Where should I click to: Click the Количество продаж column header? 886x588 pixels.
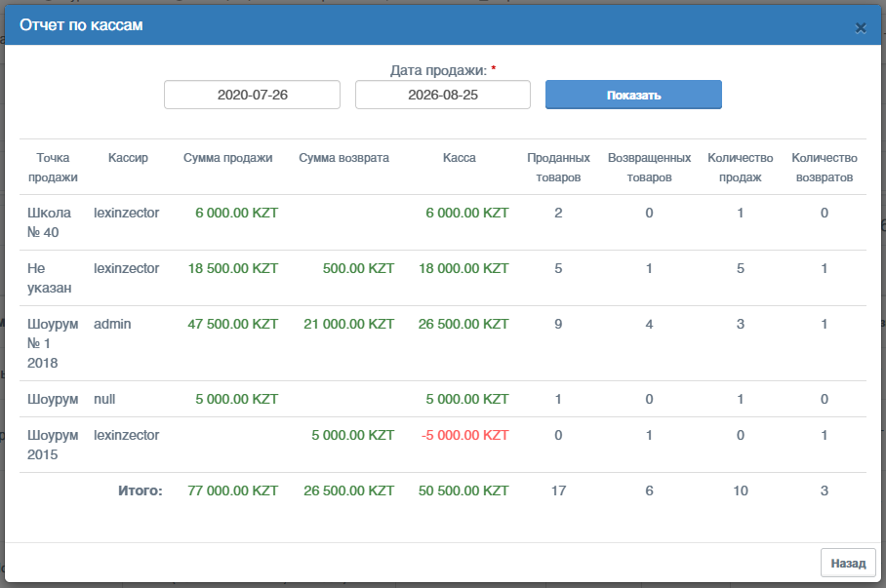point(741,167)
